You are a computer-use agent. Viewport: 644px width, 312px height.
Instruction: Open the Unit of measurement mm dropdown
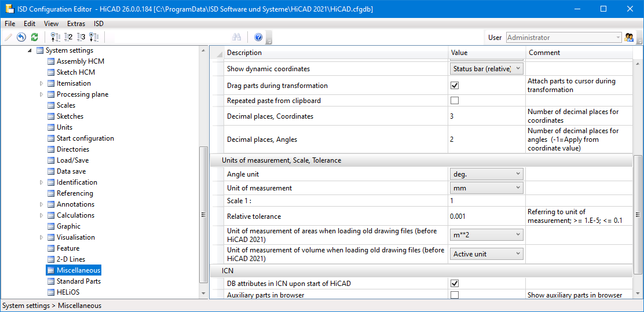click(x=486, y=188)
